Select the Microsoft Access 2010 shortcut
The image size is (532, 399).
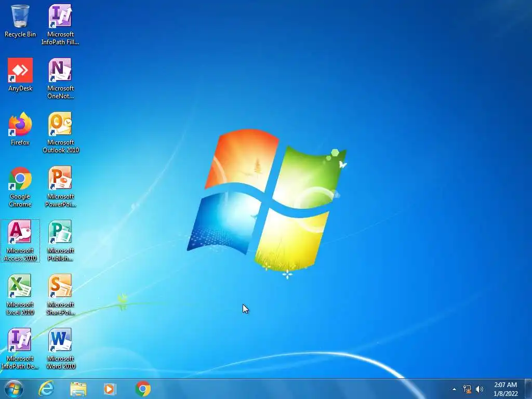[20, 241]
